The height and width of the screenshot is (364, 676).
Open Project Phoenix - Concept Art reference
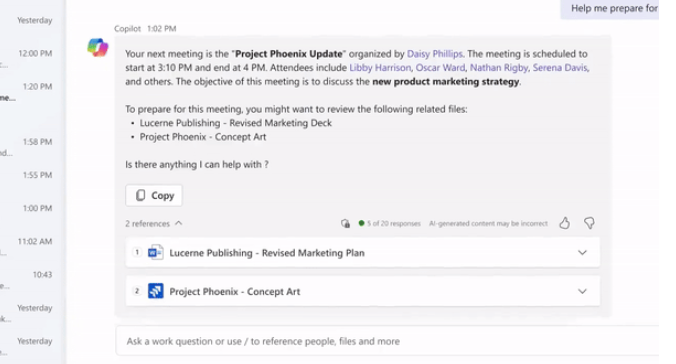point(363,291)
